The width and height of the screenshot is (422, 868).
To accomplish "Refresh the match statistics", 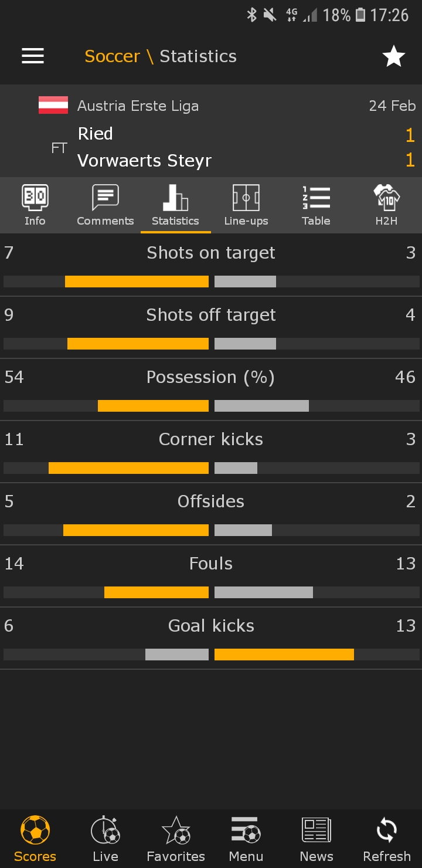I will tap(387, 839).
